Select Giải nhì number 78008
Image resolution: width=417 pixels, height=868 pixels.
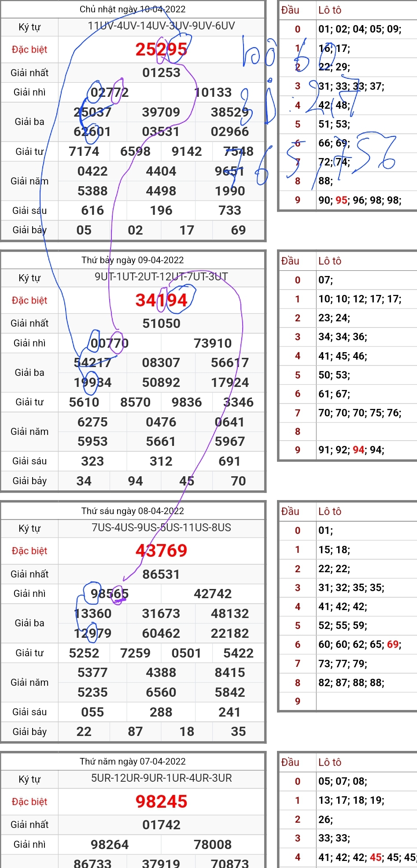point(213,845)
